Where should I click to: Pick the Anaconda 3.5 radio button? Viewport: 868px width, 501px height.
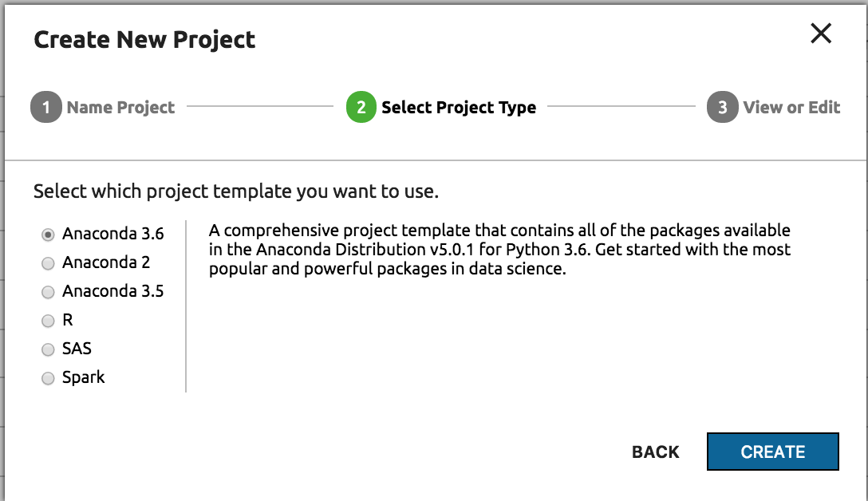(48, 292)
